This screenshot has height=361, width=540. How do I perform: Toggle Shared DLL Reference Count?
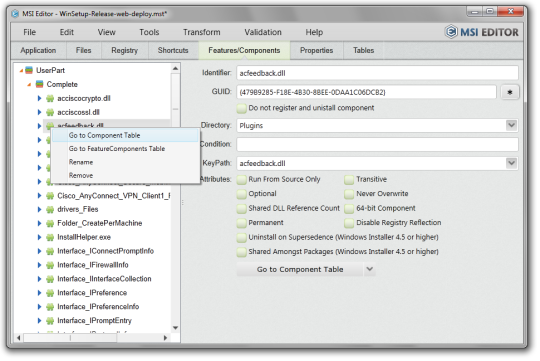pyautogui.click(x=242, y=209)
